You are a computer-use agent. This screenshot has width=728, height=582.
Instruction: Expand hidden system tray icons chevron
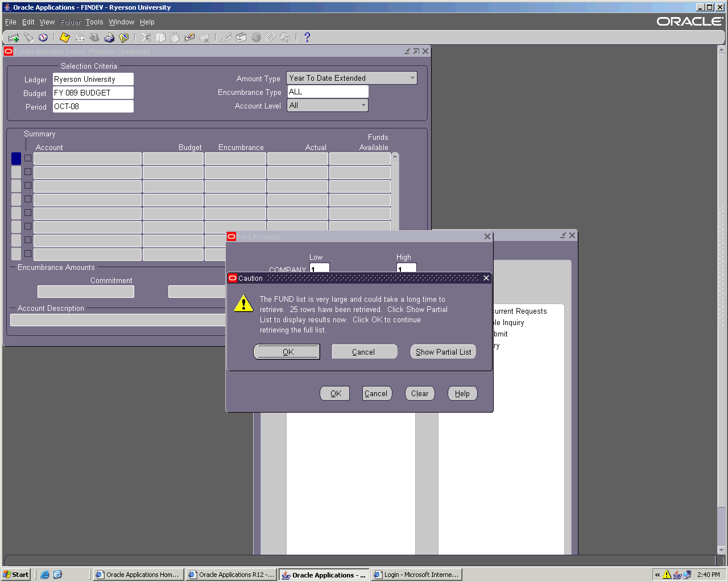point(657,575)
